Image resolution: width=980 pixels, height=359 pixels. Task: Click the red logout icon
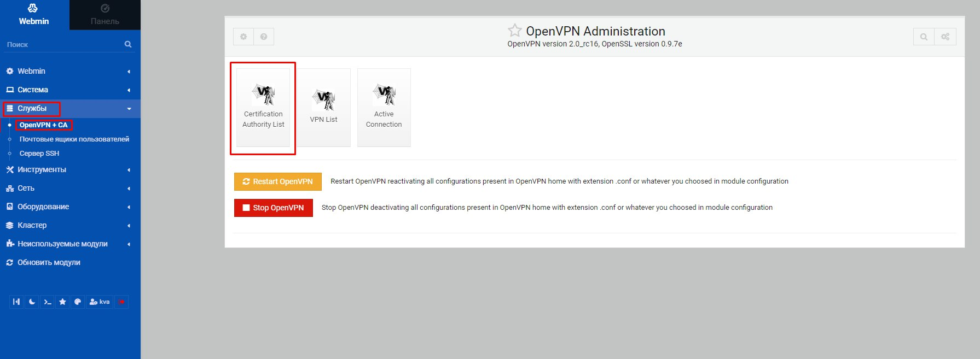pyautogui.click(x=121, y=302)
